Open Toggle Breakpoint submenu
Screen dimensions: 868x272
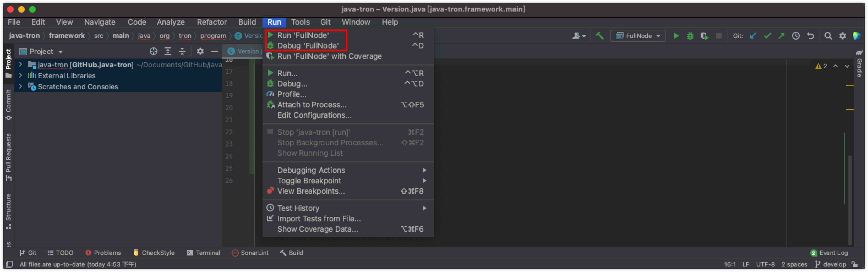point(348,181)
